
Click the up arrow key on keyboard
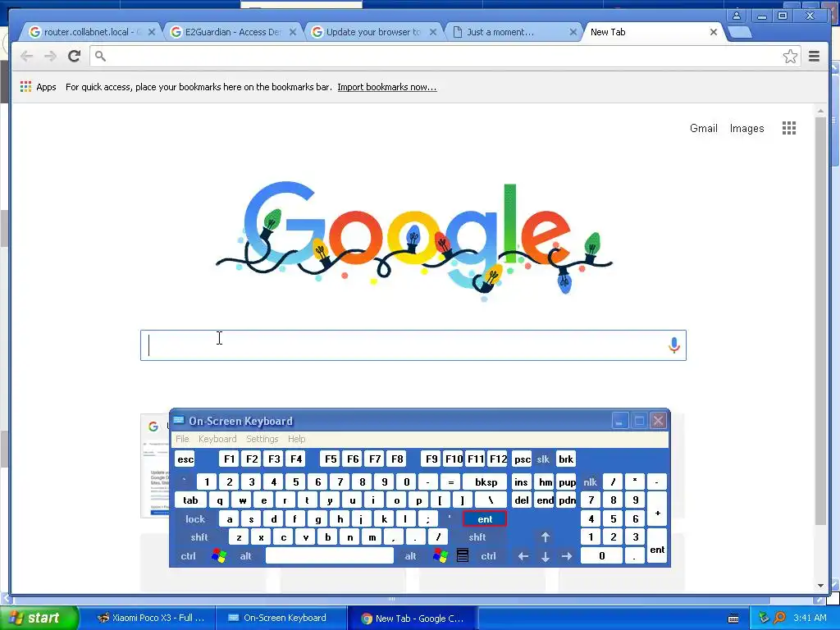pos(545,536)
